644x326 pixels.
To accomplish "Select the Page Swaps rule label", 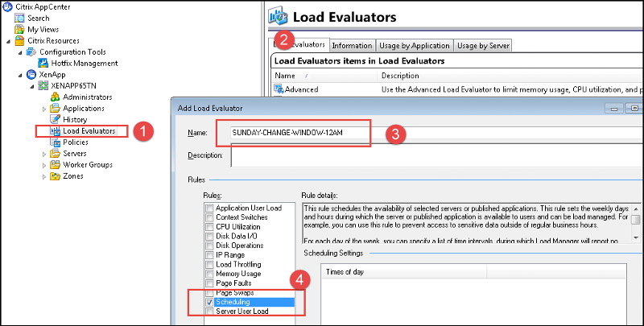I will coord(235,293).
